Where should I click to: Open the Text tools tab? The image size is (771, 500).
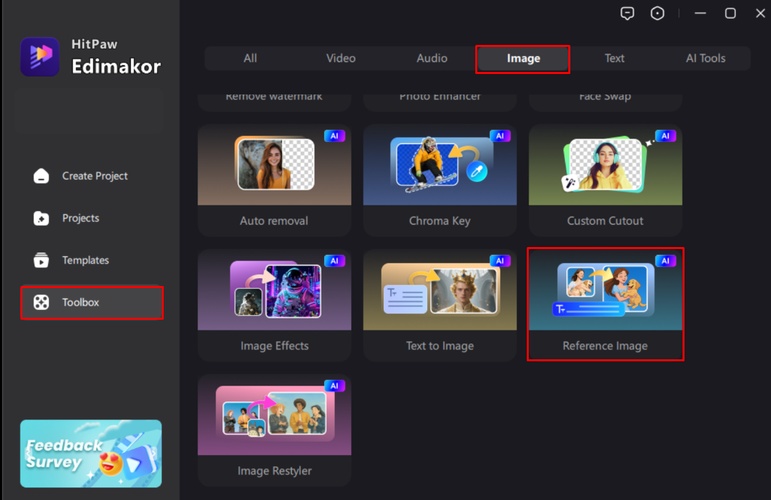click(x=614, y=58)
